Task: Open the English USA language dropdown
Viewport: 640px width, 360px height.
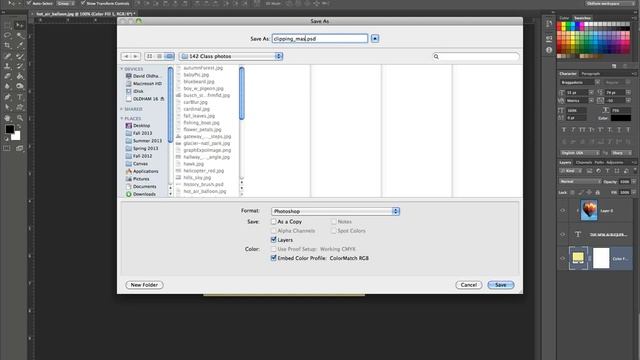Action: pyautogui.click(x=580, y=153)
